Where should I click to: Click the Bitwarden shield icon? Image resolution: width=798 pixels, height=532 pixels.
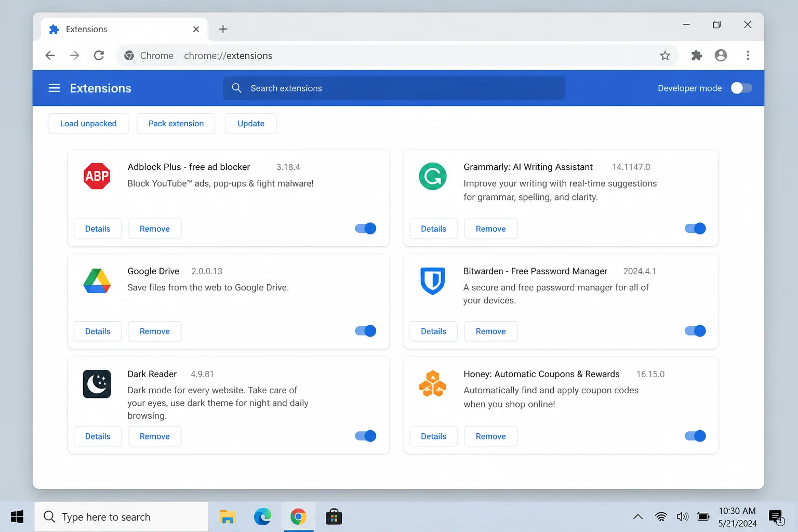tap(433, 281)
